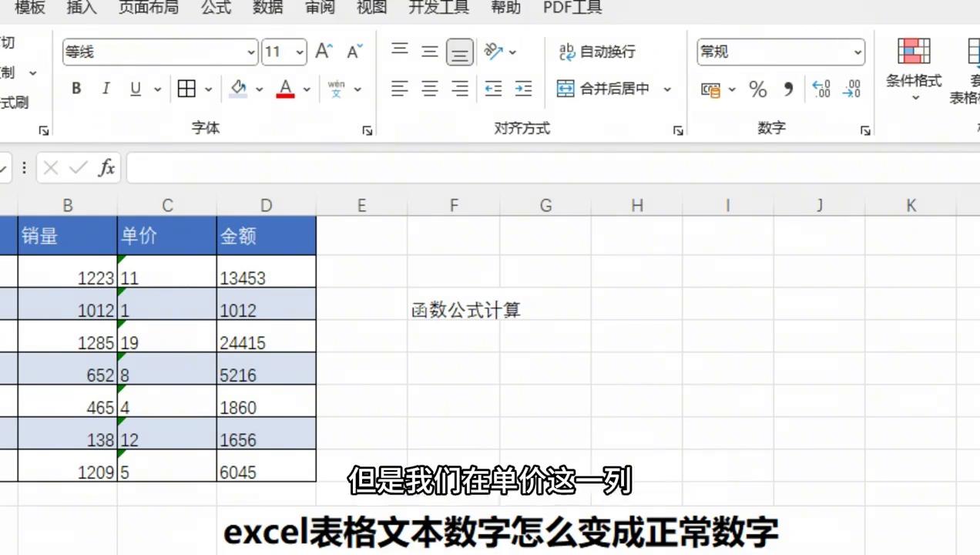Open 字体 group dialog launcher
980x555 pixels.
pos(367,130)
